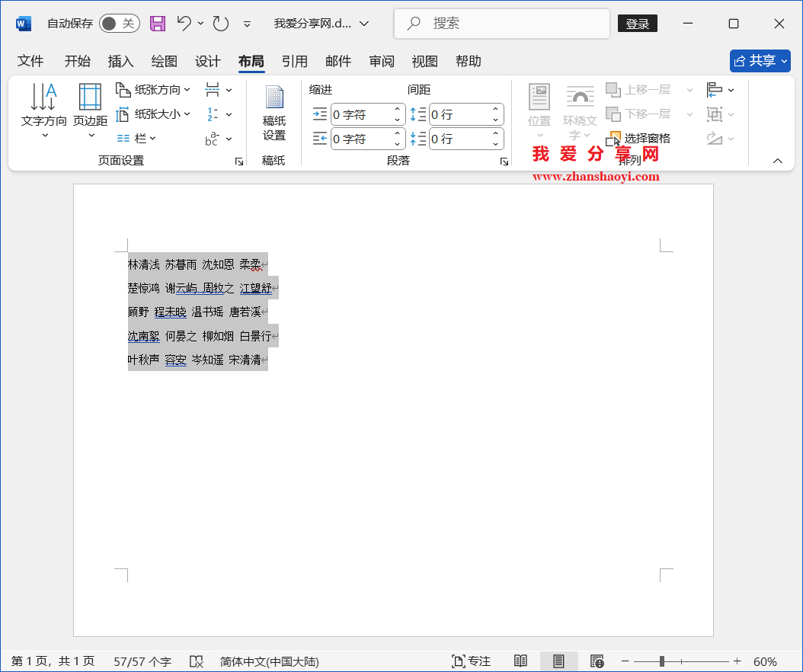Switch to the View (视图) tab

coord(424,62)
